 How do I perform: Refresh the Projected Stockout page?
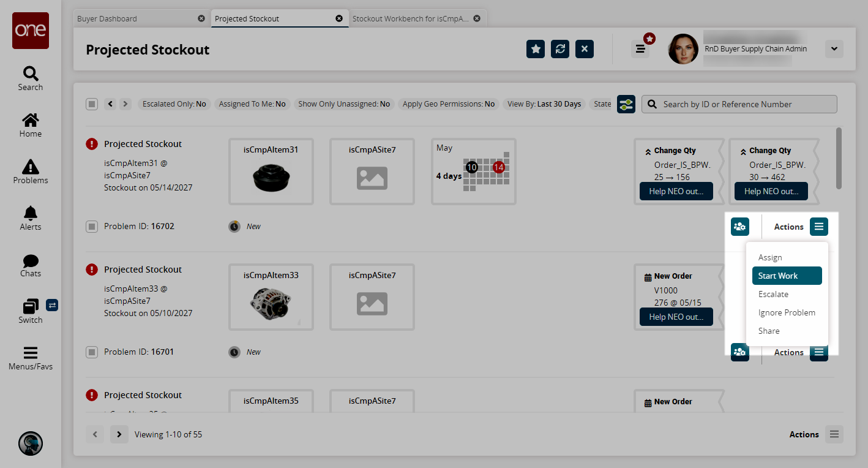(560, 49)
